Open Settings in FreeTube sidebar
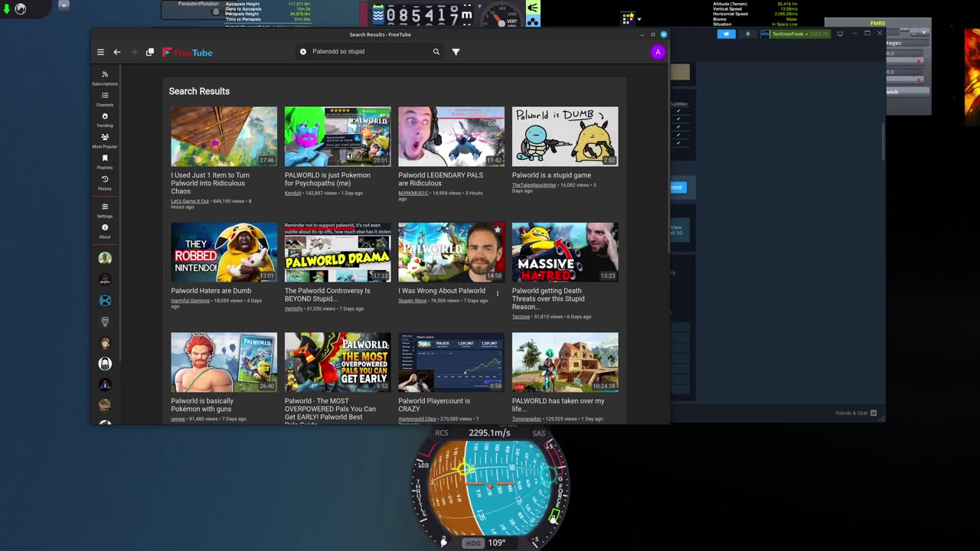Viewport: 980px width, 551px height. [105, 210]
